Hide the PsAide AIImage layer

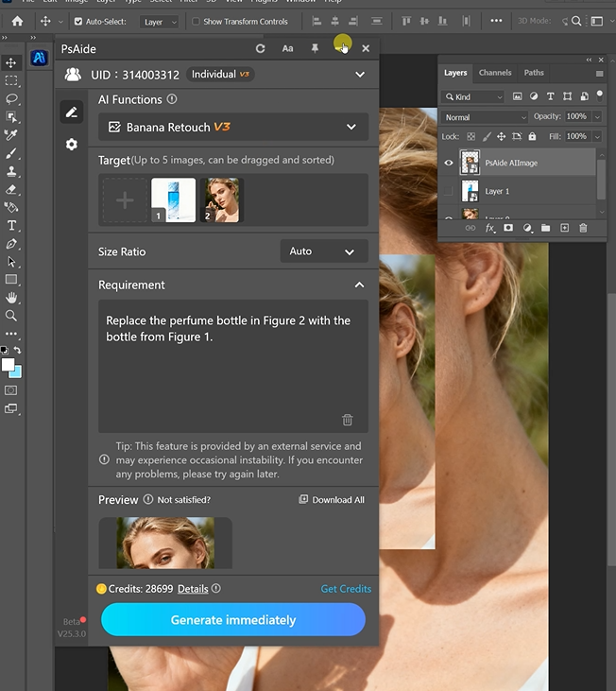pos(449,163)
